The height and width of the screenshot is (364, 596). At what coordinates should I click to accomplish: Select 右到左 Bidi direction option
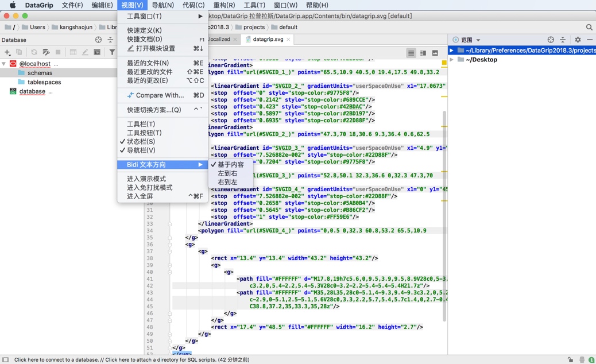tap(231, 182)
